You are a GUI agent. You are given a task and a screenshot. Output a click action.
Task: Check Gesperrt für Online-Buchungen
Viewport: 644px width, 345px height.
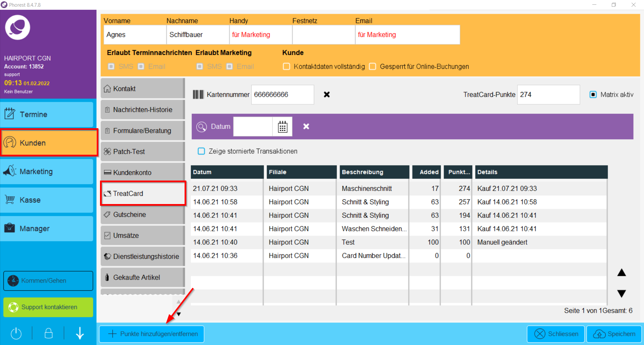(x=373, y=66)
